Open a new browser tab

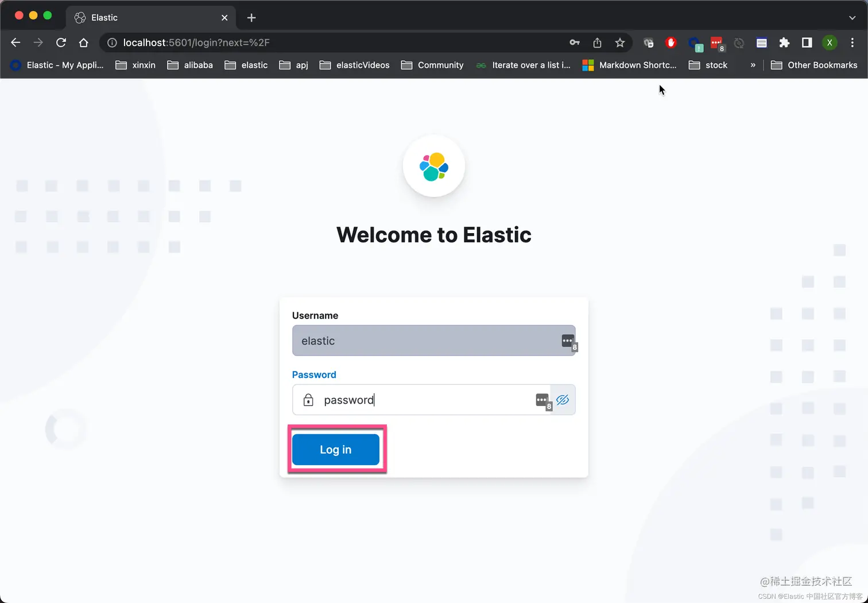tap(251, 18)
